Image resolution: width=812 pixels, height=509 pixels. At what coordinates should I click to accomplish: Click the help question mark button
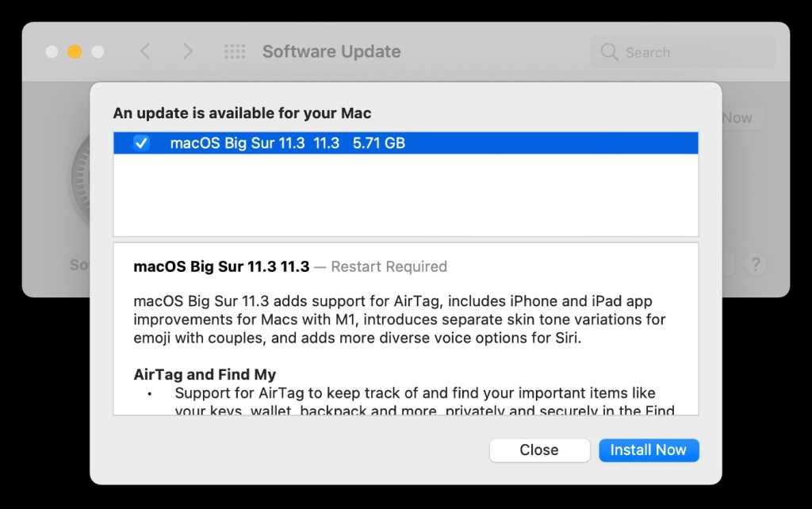click(x=756, y=265)
